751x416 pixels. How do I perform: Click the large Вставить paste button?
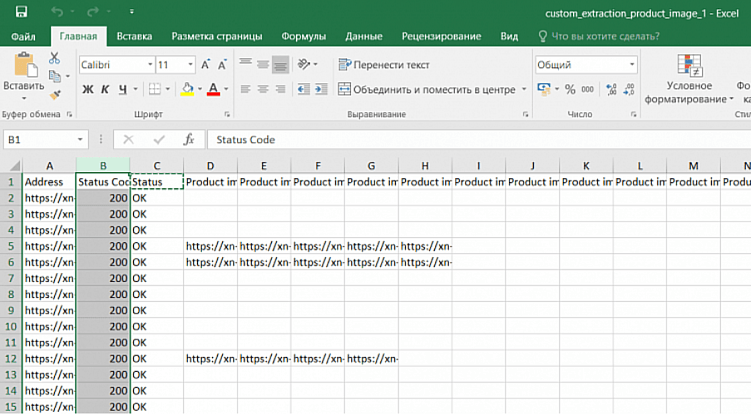click(22, 75)
